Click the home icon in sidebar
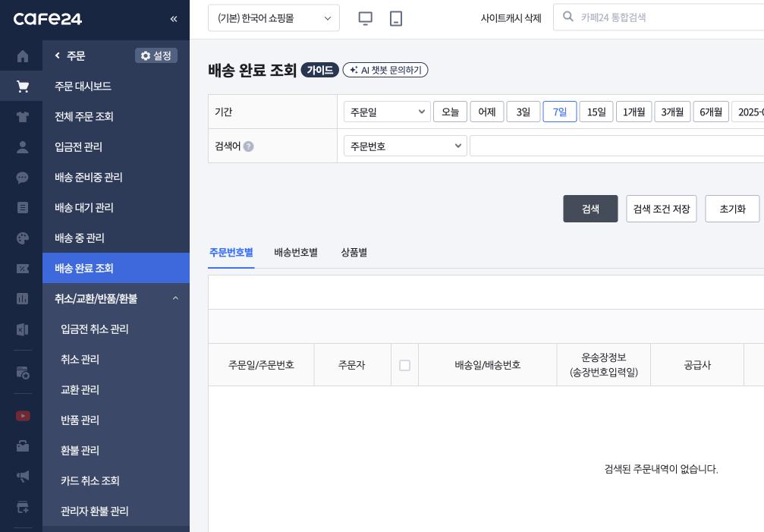764x532 pixels. [x=22, y=56]
